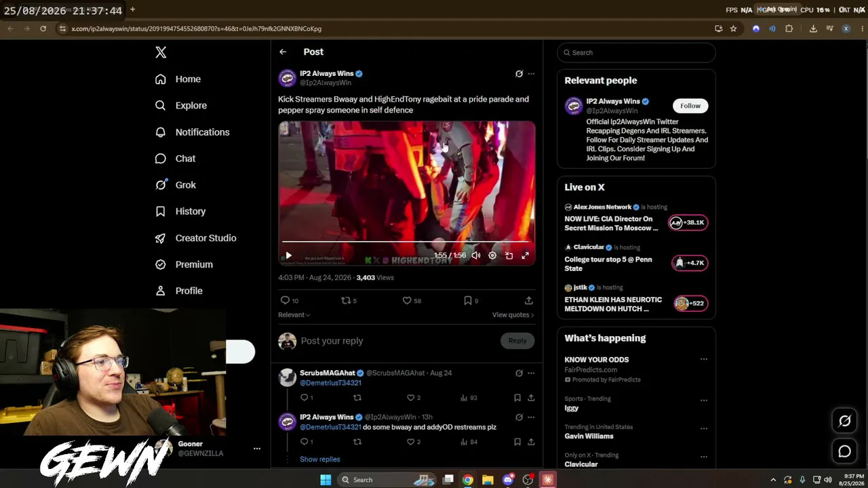Image resolution: width=868 pixels, height=488 pixels.
Task: Click the X logo in the sidebar
Action: 161,52
